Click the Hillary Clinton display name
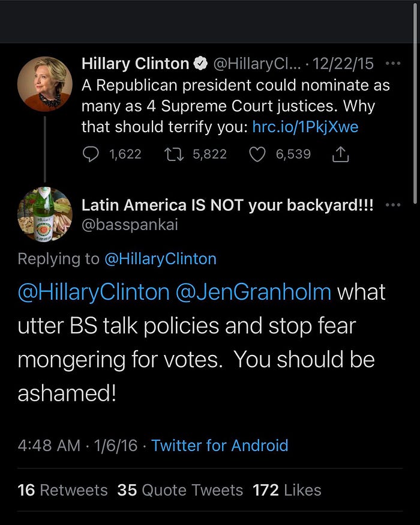 click(x=136, y=63)
